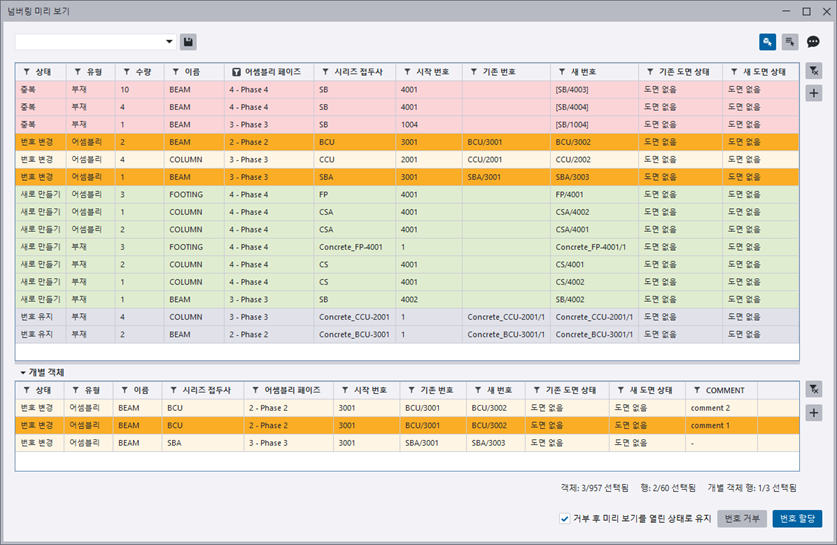Open the settings dropdown arrow at top left
The height and width of the screenshot is (545, 837).
coord(169,42)
